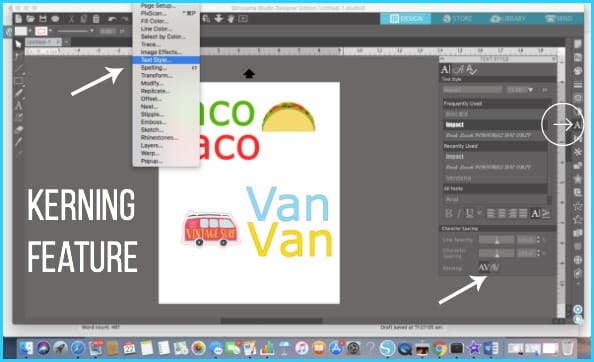Click the left text alignment icon
The image size is (594, 362).
click(x=491, y=214)
